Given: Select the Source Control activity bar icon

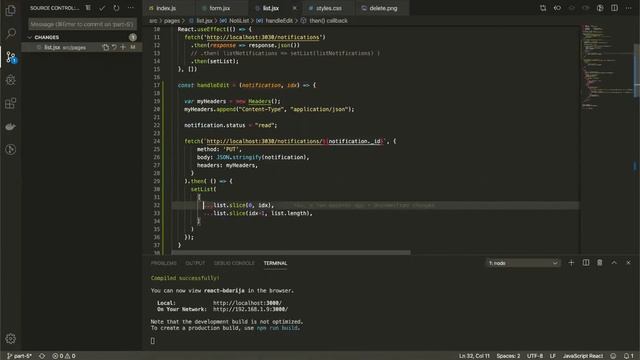Looking at the screenshot, I should pos(11,57).
